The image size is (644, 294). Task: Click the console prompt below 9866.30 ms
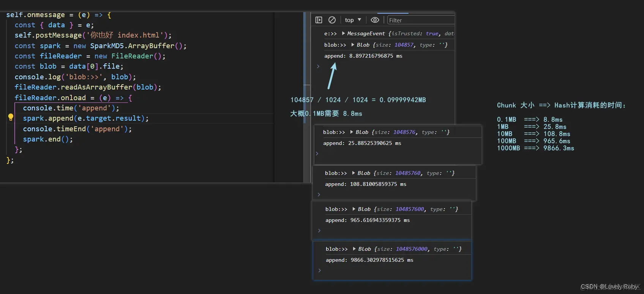click(320, 270)
